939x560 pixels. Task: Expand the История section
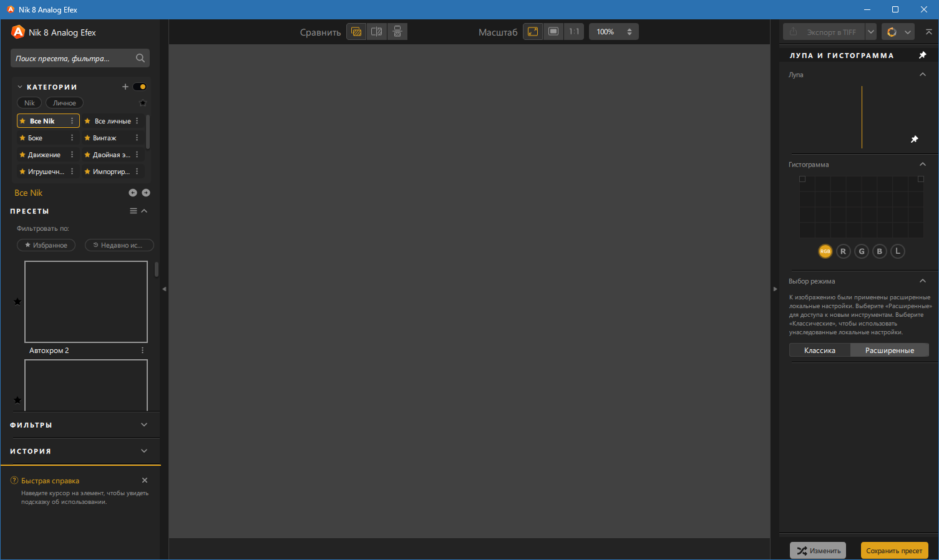[144, 451]
